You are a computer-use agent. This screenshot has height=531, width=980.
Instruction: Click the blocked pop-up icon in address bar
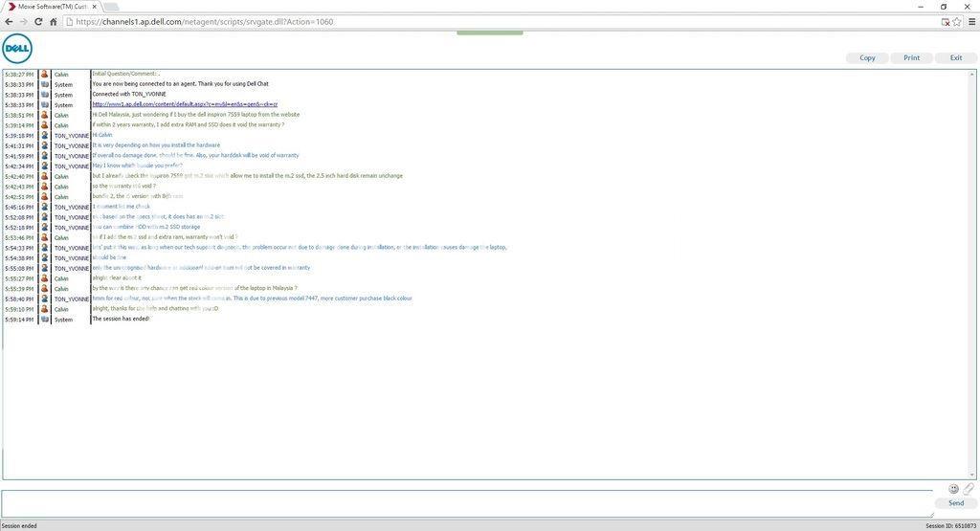(945, 21)
